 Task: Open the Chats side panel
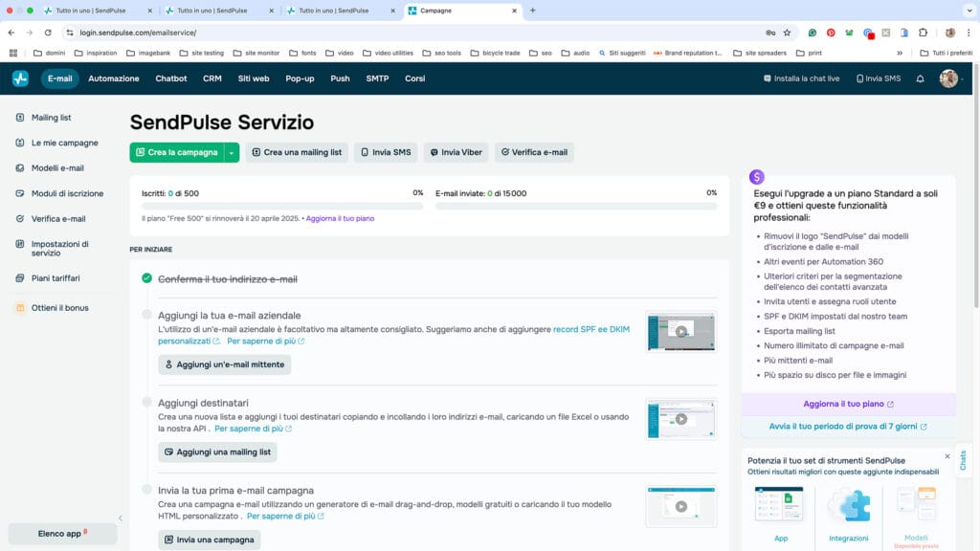[x=963, y=459]
